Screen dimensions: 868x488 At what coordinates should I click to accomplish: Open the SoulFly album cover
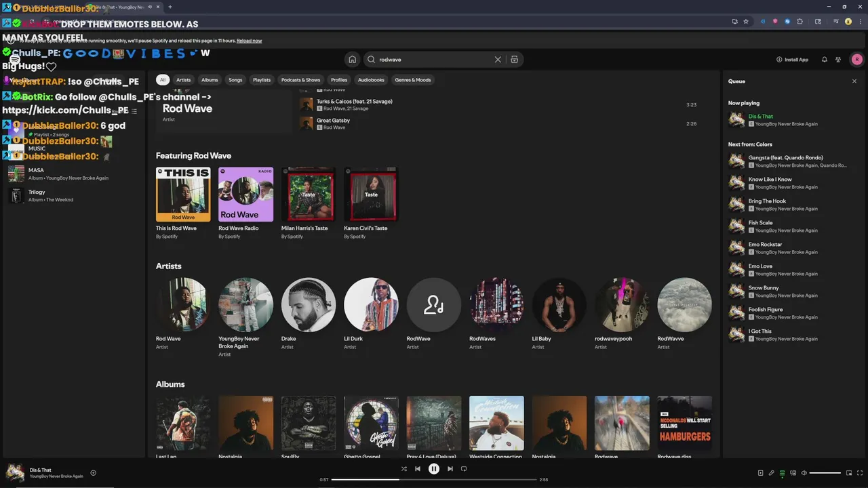point(309,423)
